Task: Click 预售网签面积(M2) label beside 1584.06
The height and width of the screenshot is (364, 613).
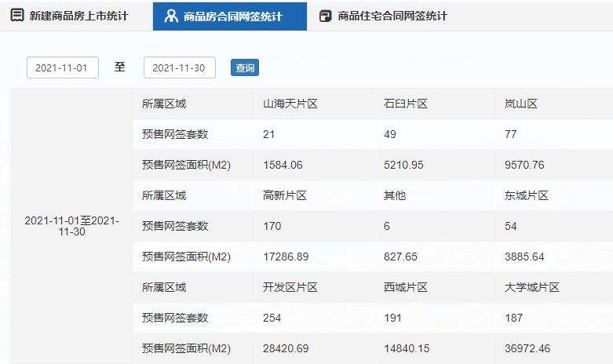Action: (186, 165)
